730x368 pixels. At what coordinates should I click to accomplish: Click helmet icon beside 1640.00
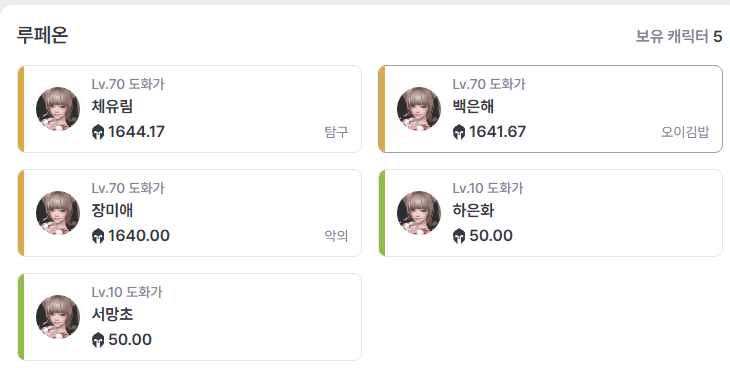click(x=98, y=236)
